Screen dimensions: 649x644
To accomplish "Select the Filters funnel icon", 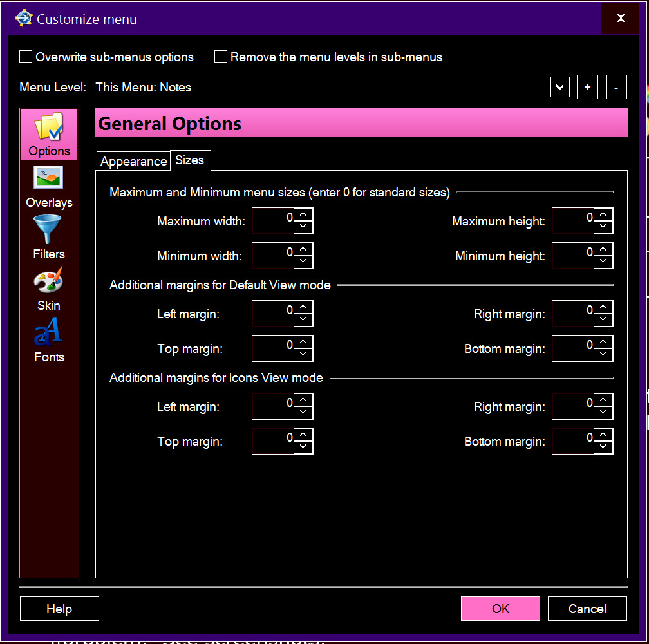I will (49, 230).
